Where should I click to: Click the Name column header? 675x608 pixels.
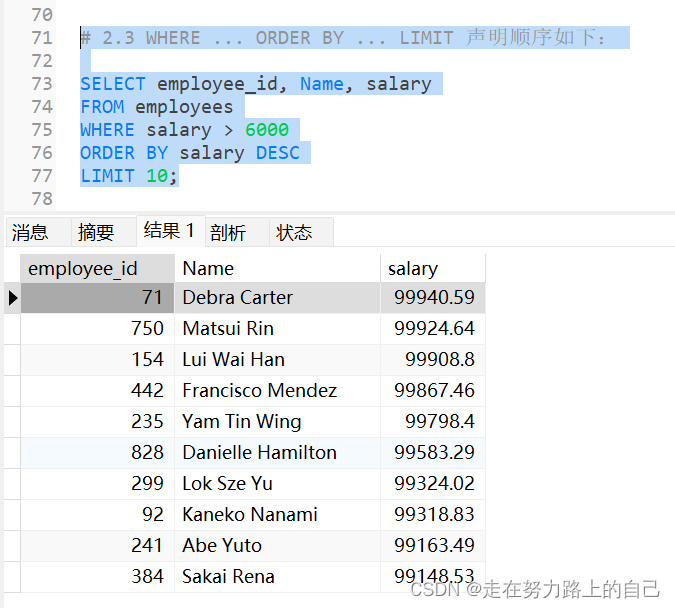(277, 268)
